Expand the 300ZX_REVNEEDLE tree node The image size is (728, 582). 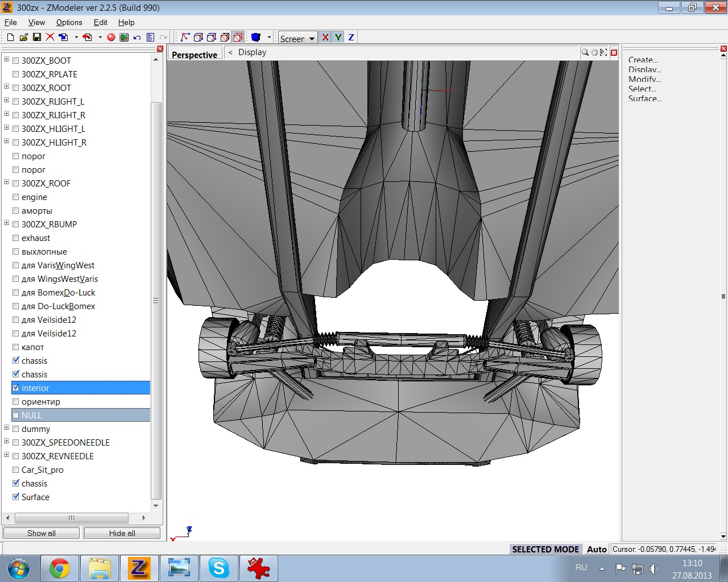pyautogui.click(x=6, y=455)
